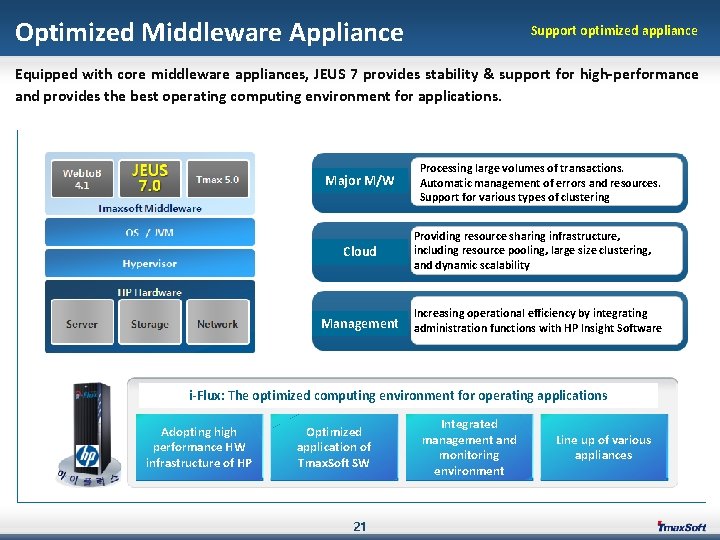Viewport: 720px width, 540px height.
Task: Click the 'HP Hardware' heading
Action: point(150,292)
